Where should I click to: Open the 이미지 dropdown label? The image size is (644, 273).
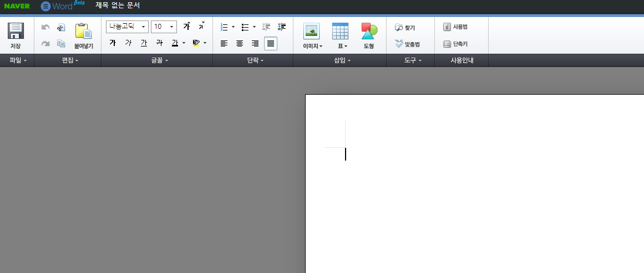[312, 47]
